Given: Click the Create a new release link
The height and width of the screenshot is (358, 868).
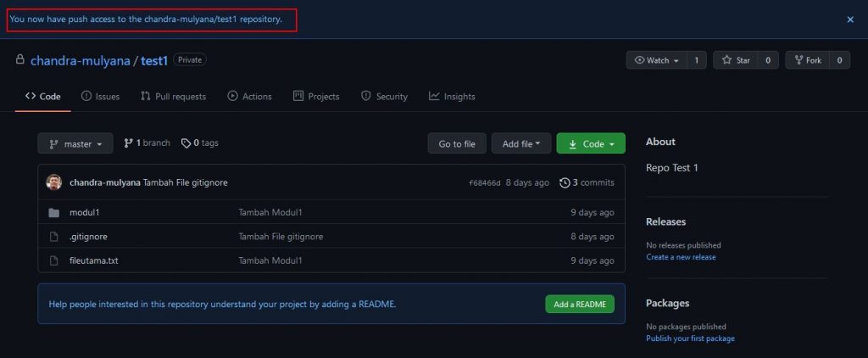Looking at the screenshot, I should (681, 257).
